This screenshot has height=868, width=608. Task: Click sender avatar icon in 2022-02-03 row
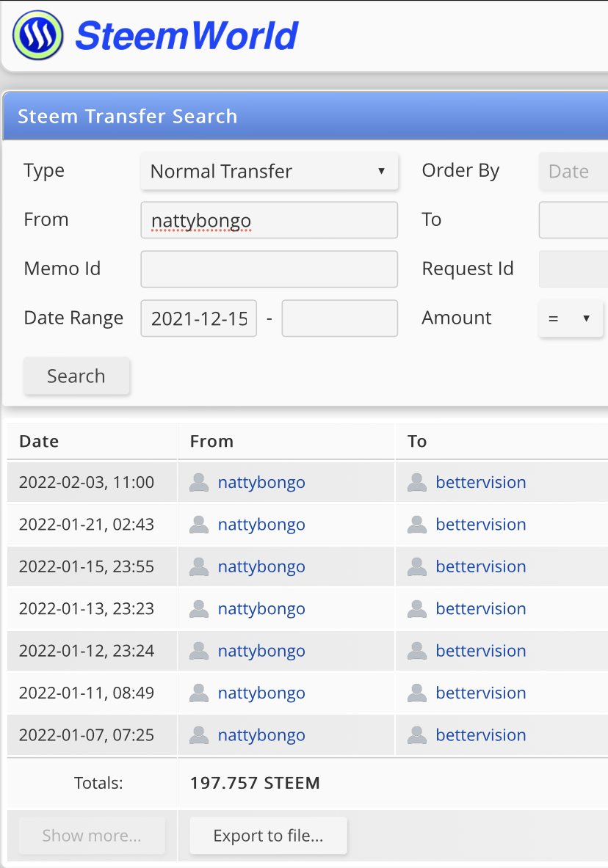[198, 482]
